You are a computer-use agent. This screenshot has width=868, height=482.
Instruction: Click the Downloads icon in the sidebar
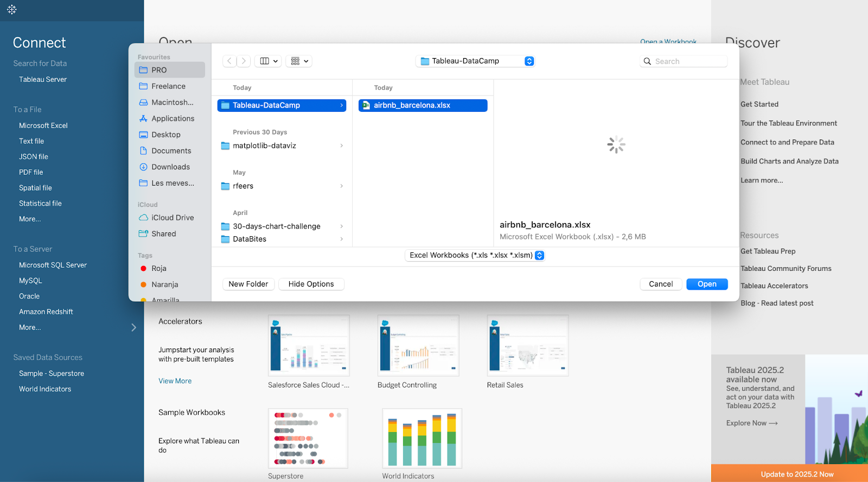tap(143, 167)
